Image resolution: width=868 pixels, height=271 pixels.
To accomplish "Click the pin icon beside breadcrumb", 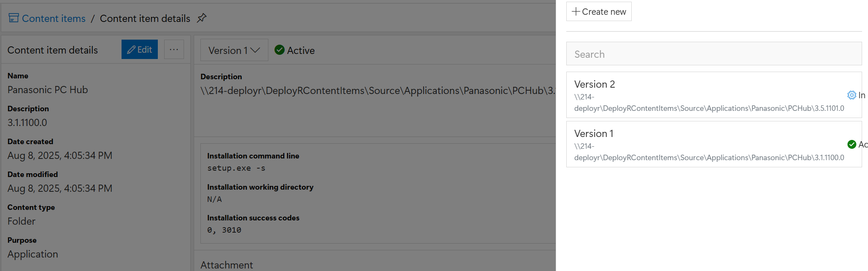I will (202, 18).
